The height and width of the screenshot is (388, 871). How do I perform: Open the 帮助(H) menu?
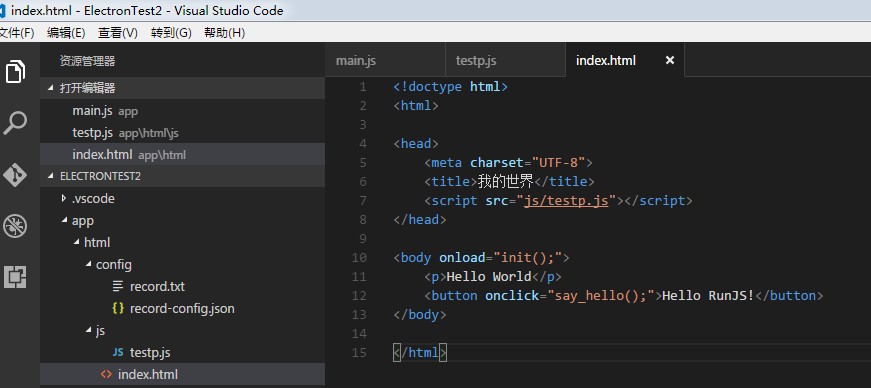point(224,33)
